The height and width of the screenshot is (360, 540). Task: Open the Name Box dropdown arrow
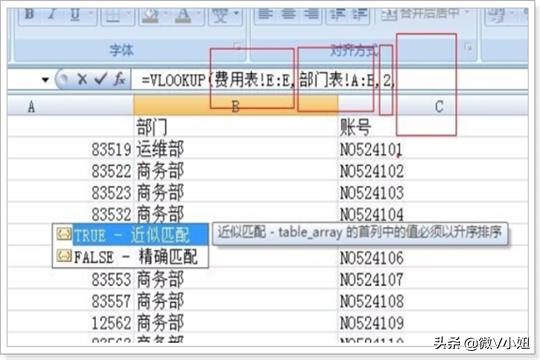pos(45,80)
